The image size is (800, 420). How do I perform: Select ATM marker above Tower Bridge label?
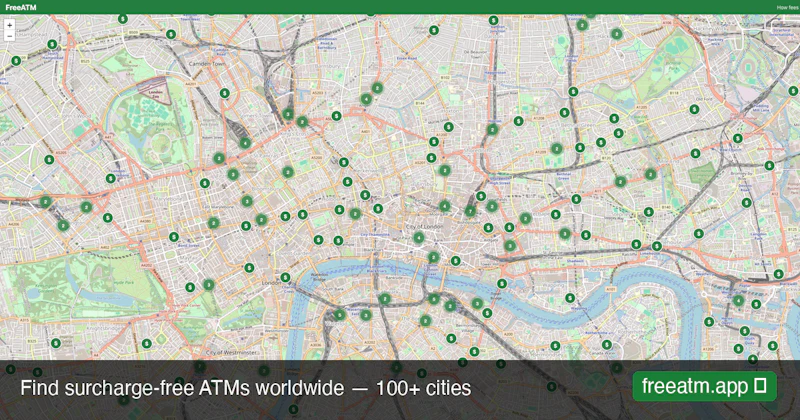[x=502, y=284]
